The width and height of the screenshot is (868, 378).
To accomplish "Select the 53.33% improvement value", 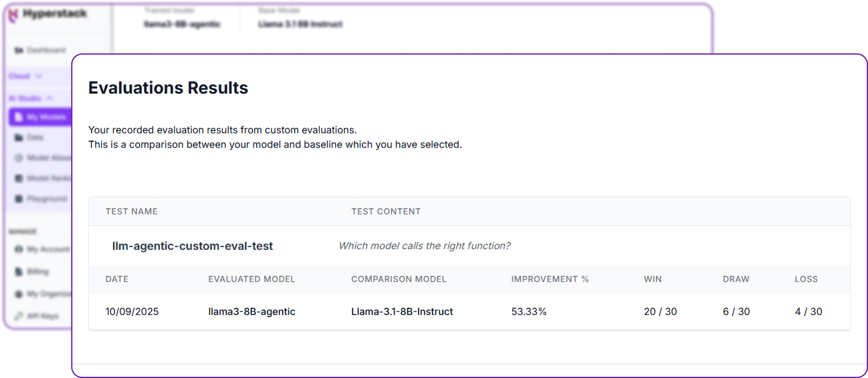I will (x=529, y=312).
